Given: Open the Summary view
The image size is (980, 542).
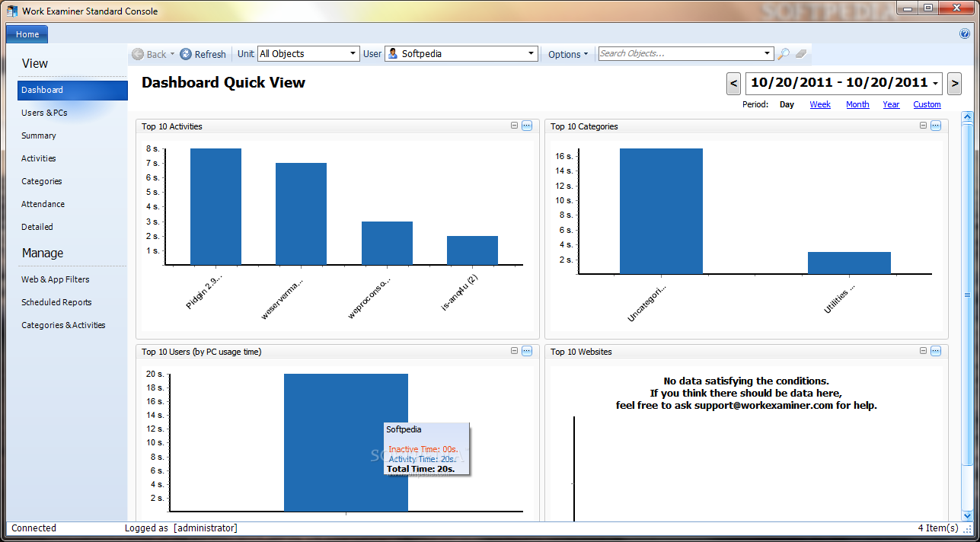Looking at the screenshot, I should coord(39,135).
